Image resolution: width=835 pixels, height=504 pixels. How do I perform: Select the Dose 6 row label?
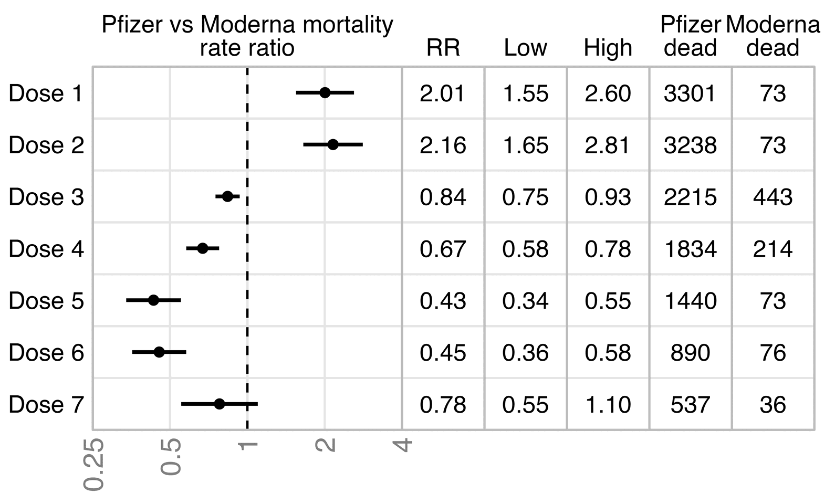pyautogui.click(x=46, y=352)
